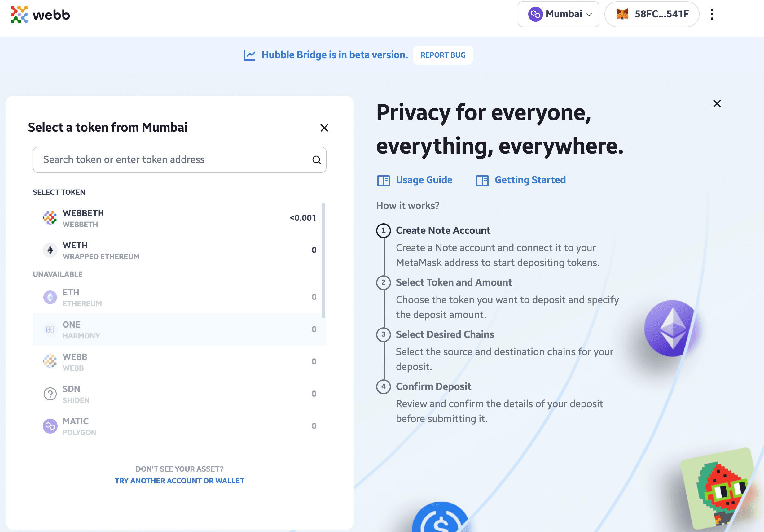
Task: Click the Usage Guide book icon
Action: (x=383, y=181)
